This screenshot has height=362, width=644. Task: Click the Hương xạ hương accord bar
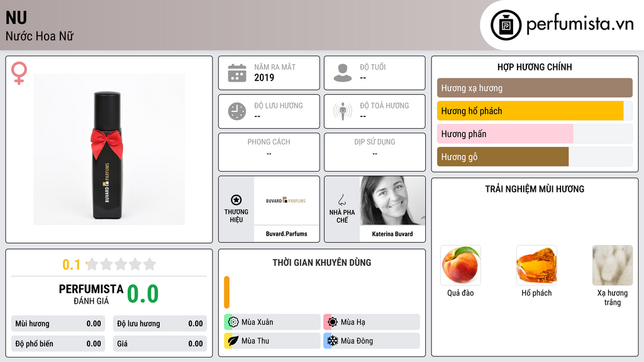535,88
